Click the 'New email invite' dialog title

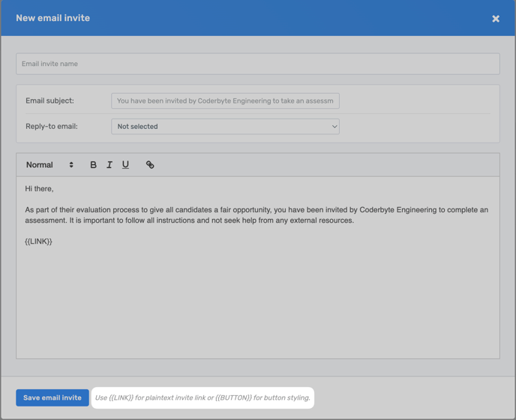(52, 18)
